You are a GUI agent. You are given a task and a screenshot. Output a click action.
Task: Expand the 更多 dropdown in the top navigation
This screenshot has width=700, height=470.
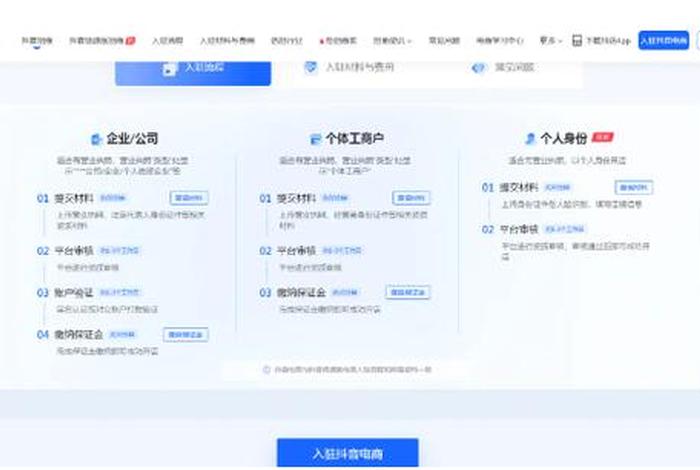550,41
